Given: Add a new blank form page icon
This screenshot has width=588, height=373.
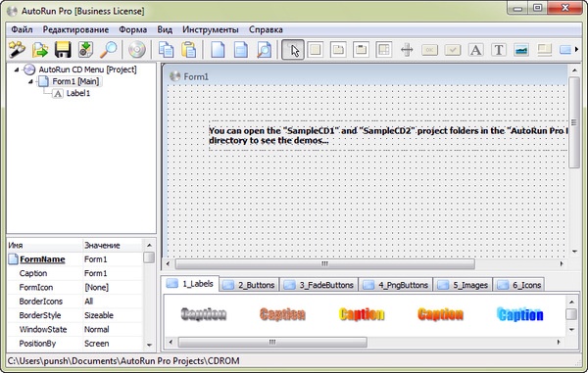Looking at the screenshot, I should tap(218, 49).
